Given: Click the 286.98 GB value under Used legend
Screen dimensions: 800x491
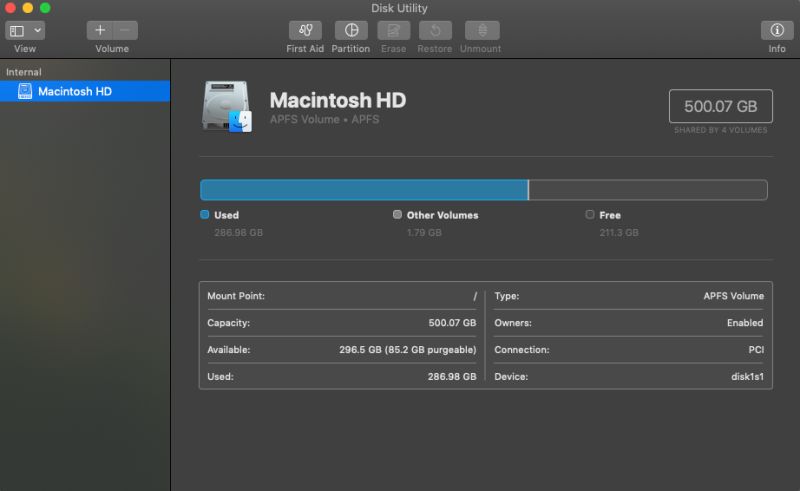Looking at the screenshot, I should [x=238, y=233].
